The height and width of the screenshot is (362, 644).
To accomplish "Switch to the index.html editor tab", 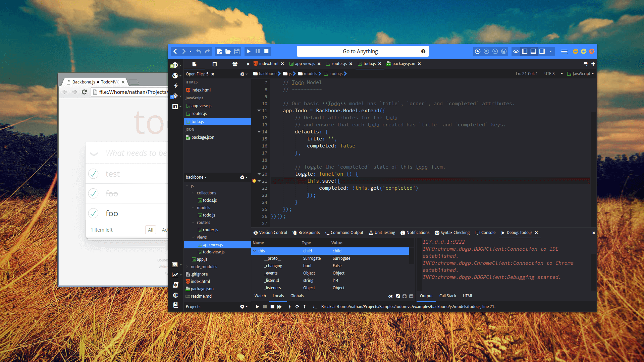I will click(268, 64).
